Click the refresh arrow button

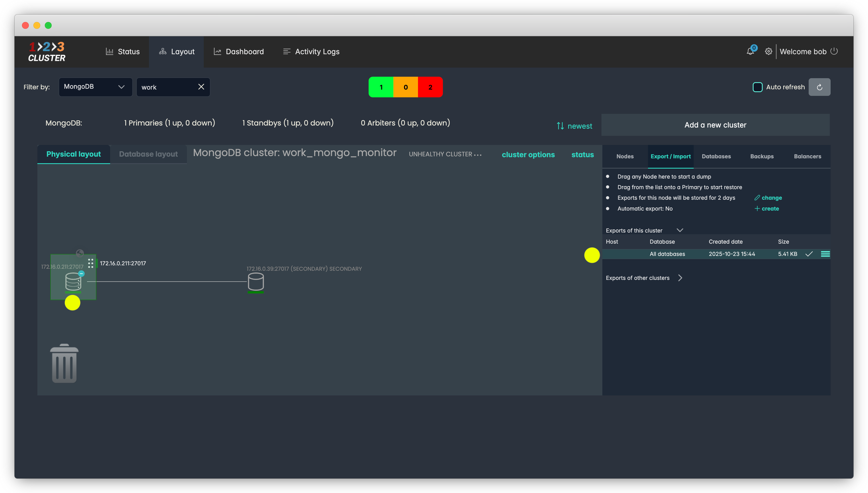click(x=819, y=87)
